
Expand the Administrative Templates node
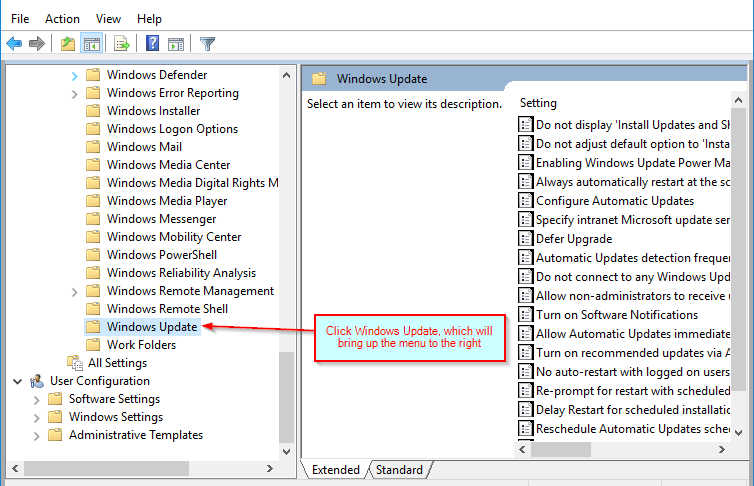pos(37,436)
